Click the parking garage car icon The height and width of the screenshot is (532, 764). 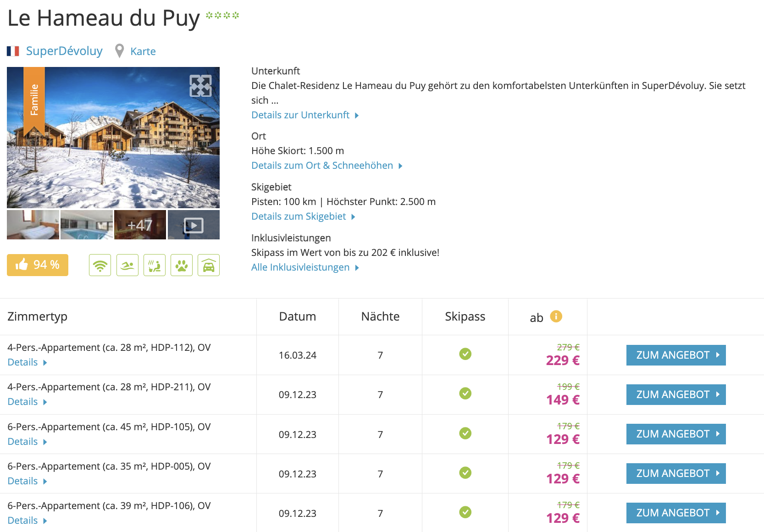click(x=209, y=265)
